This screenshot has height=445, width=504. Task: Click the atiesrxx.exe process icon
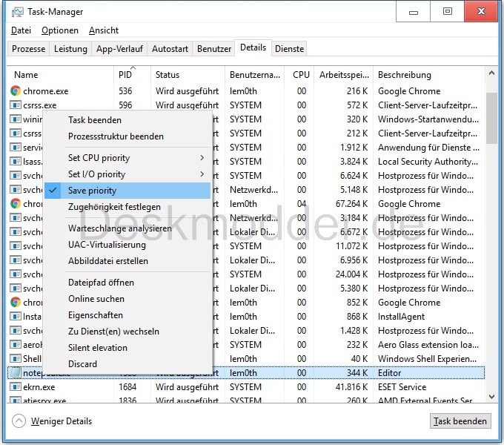(x=16, y=400)
